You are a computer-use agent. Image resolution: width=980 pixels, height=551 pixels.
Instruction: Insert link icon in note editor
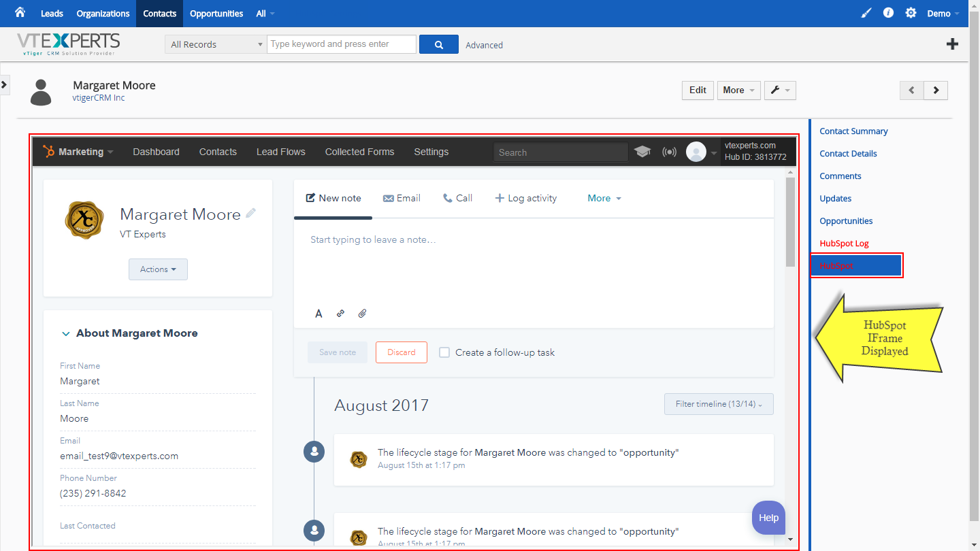pos(341,314)
